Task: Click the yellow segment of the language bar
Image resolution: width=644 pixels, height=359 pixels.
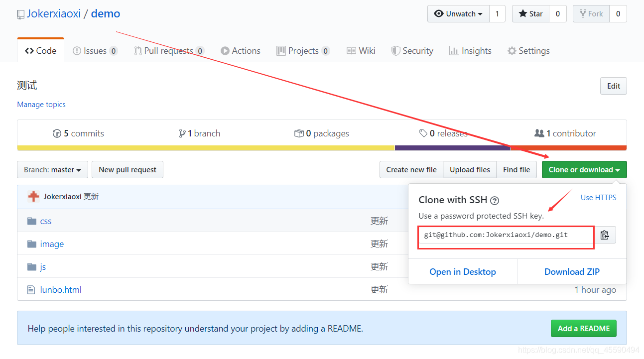Action: point(206,148)
